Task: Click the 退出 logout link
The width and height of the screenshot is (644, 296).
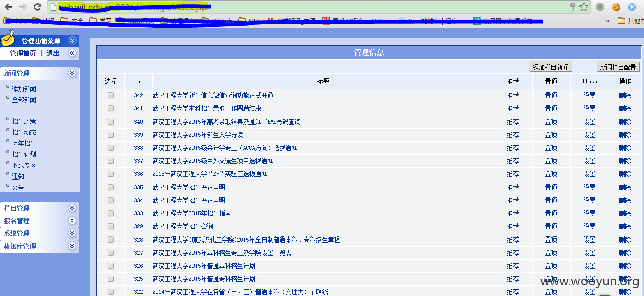Action: pos(53,53)
